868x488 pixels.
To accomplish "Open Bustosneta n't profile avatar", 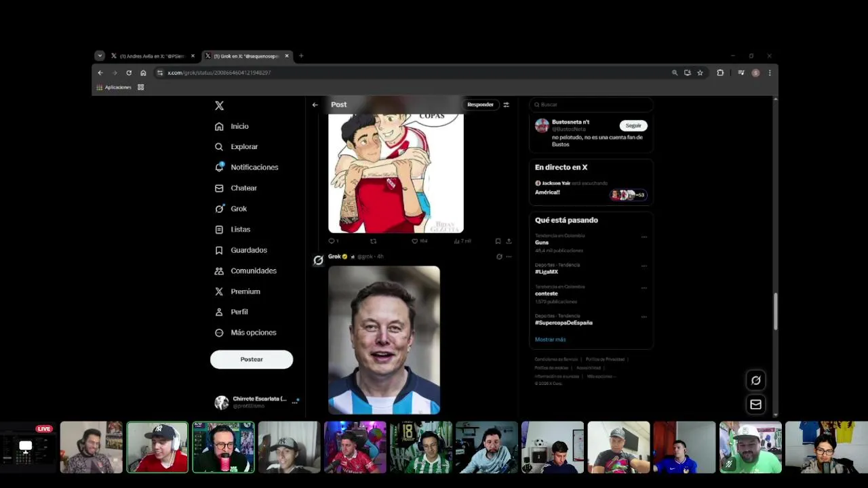I will [x=542, y=125].
